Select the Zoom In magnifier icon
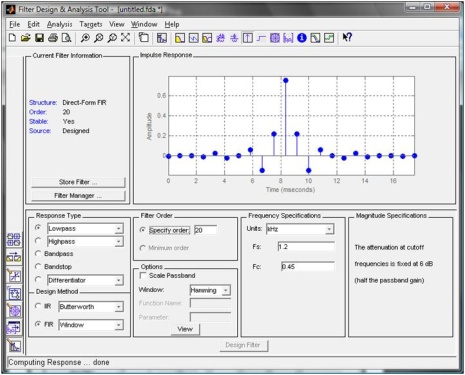 pos(85,38)
